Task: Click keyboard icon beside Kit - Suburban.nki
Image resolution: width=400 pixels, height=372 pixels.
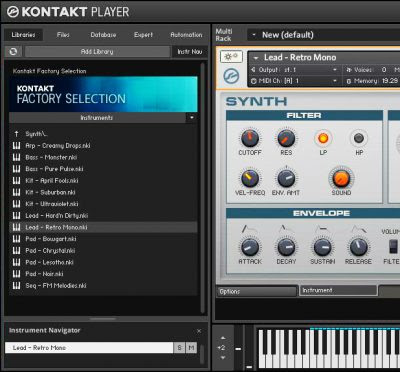Action: pyautogui.click(x=16, y=192)
